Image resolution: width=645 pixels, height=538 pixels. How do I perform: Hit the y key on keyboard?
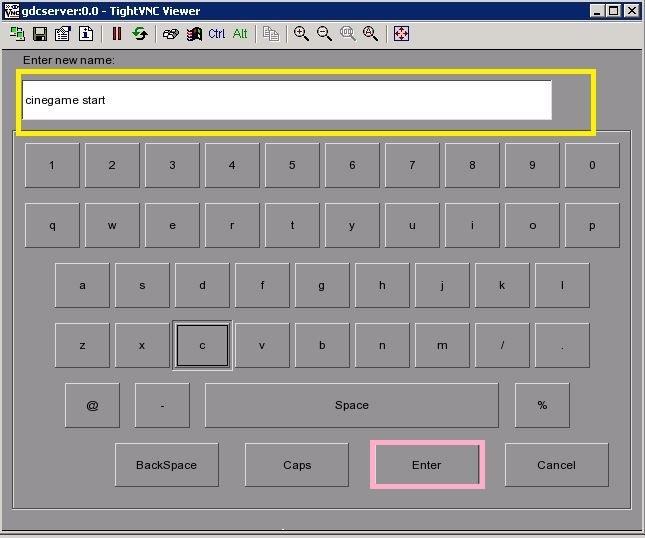coord(352,225)
